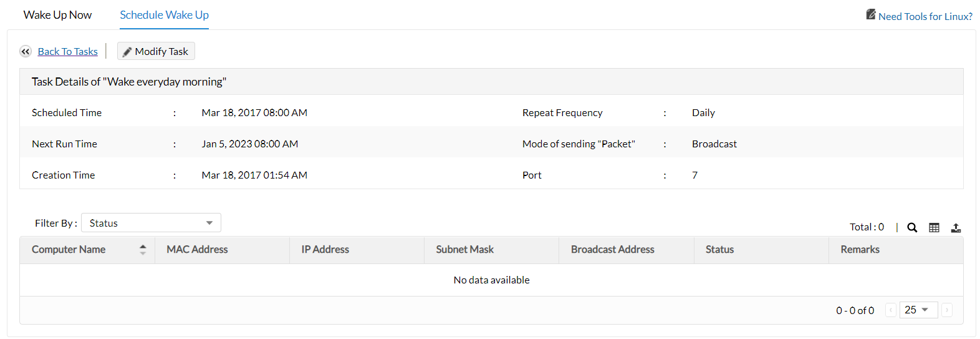980x339 pixels.
Task: Click the MAC Address column header
Action: pos(197,250)
